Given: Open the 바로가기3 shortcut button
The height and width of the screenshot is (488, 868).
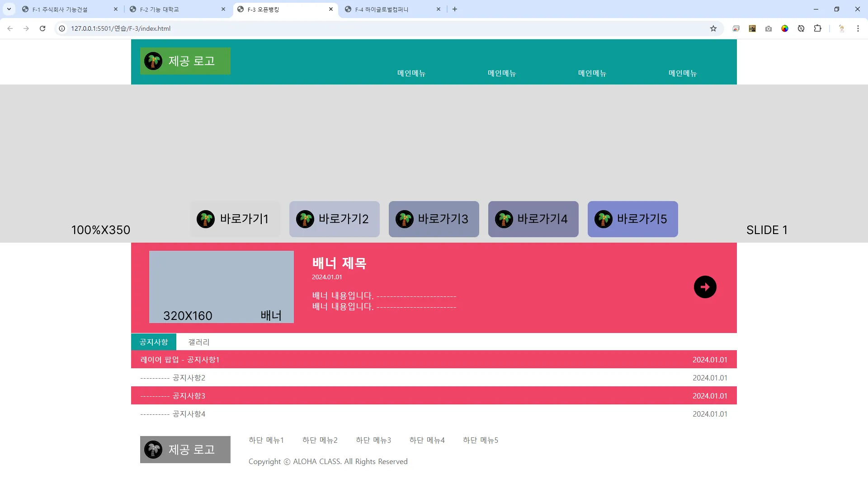Looking at the screenshot, I should pyautogui.click(x=434, y=219).
